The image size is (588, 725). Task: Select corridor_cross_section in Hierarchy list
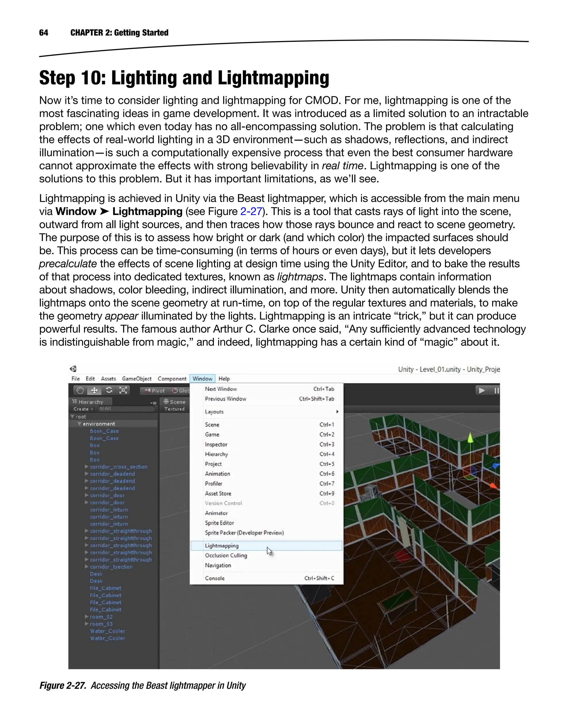click(x=119, y=467)
